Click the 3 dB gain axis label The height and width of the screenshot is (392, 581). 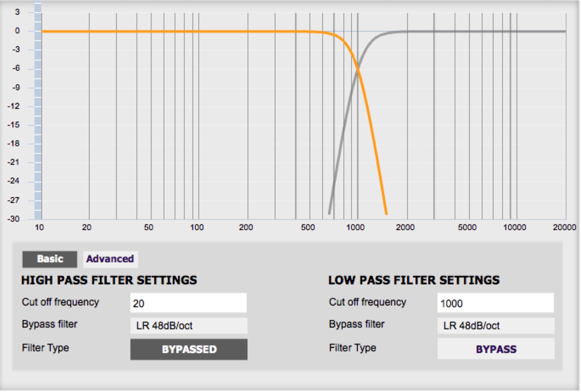[x=17, y=12]
